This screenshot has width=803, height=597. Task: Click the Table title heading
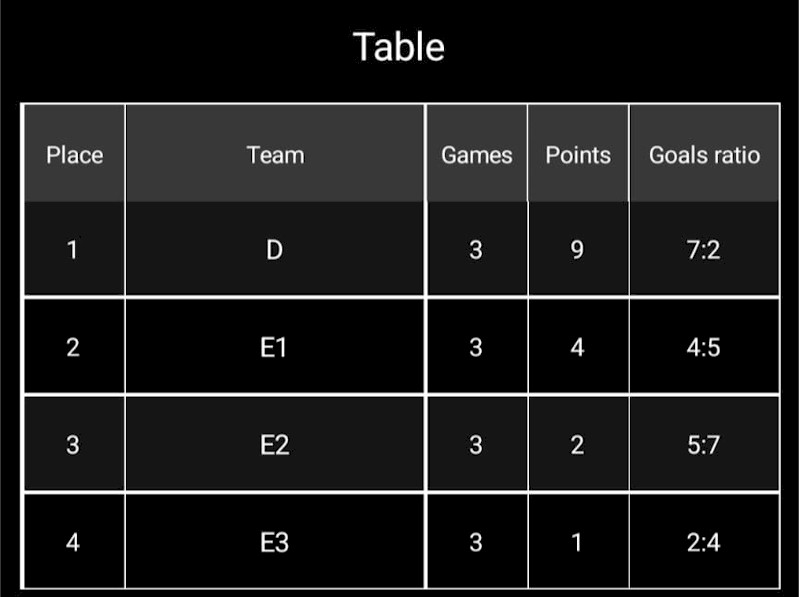[x=399, y=47]
